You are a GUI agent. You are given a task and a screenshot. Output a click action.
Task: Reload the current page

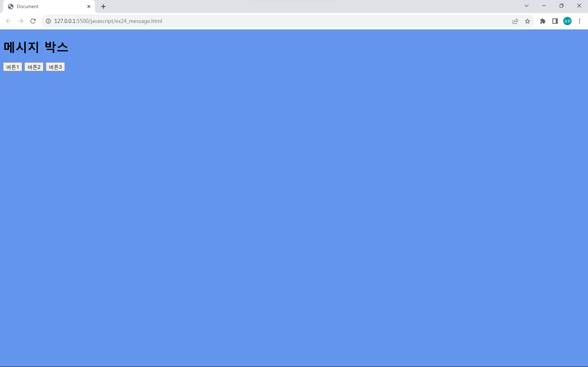pos(33,21)
